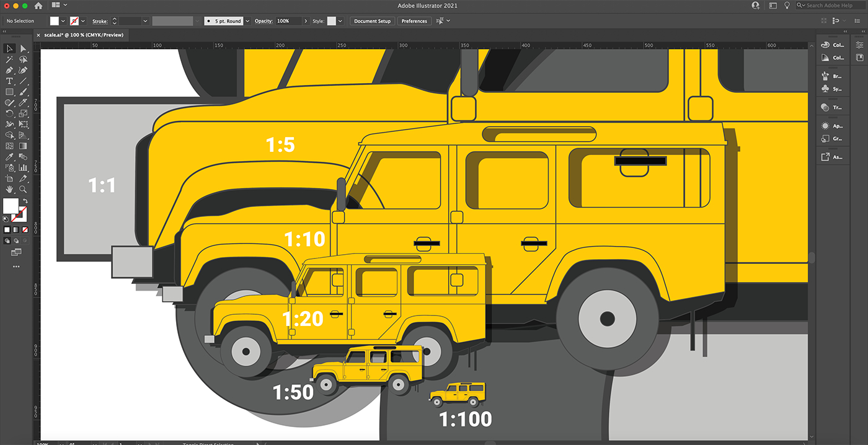Choose the Type tool

point(9,81)
